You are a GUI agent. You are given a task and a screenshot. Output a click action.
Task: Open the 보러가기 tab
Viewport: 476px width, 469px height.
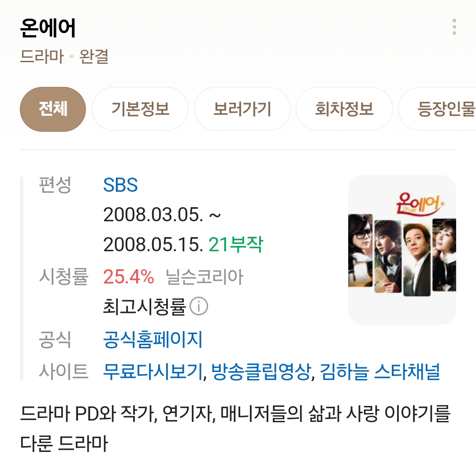242,109
